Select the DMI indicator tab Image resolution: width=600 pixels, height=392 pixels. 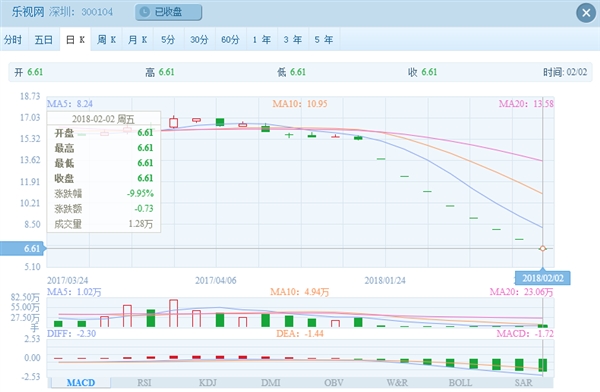(271, 382)
